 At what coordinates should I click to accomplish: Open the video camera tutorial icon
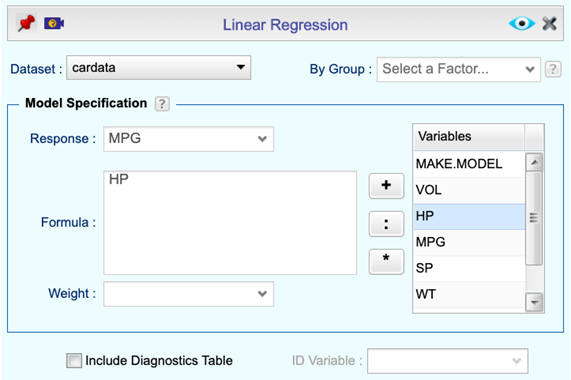pos(54,24)
